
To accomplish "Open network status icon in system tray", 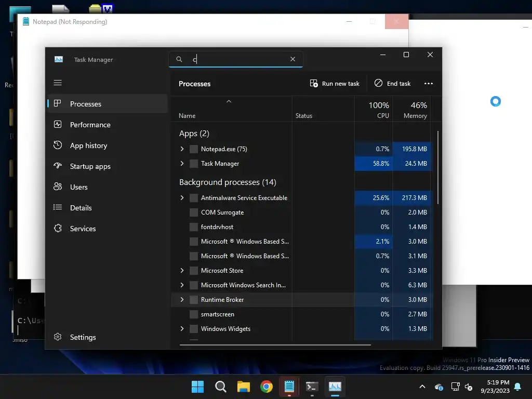I will 455,387.
